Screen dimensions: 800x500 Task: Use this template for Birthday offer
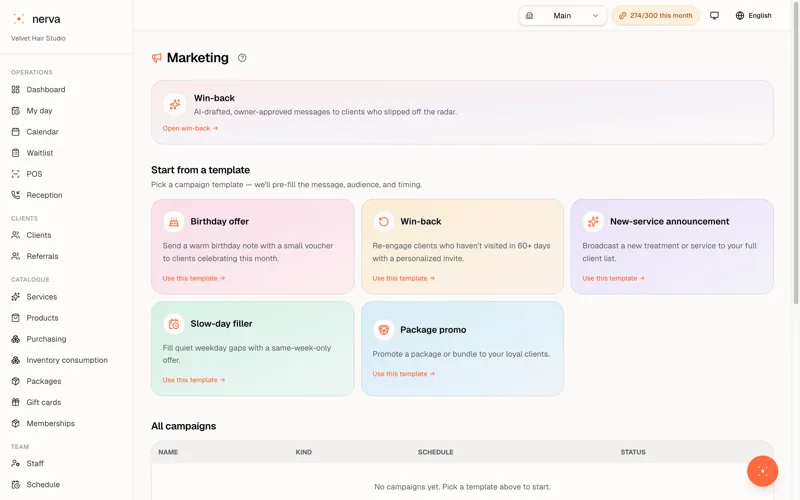click(x=194, y=279)
